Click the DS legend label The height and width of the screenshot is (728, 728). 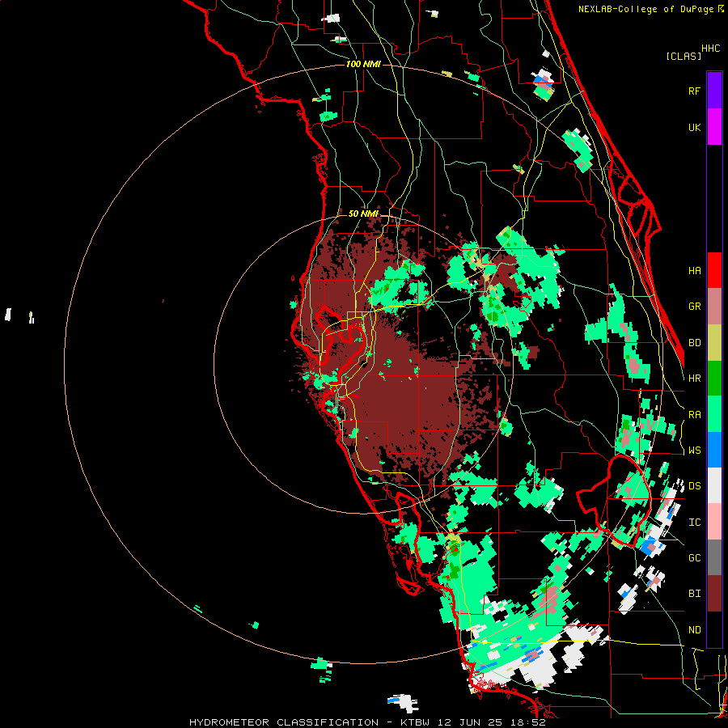[694, 486]
